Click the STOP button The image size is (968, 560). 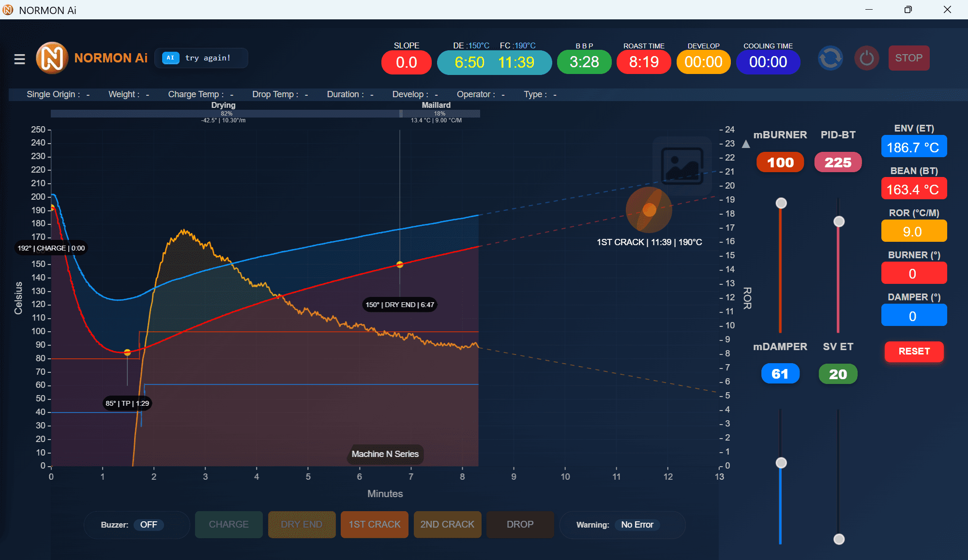[908, 58]
